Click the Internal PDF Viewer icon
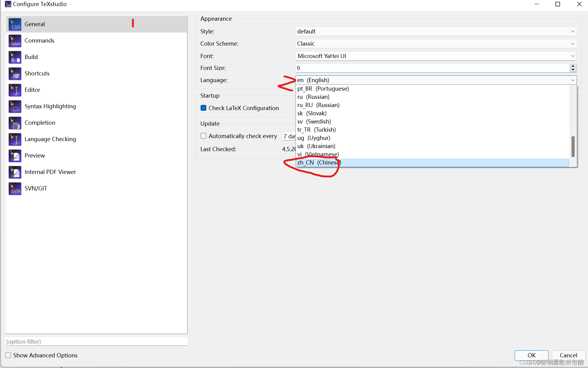Viewport: 588px width, 368px height. point(15,172)
